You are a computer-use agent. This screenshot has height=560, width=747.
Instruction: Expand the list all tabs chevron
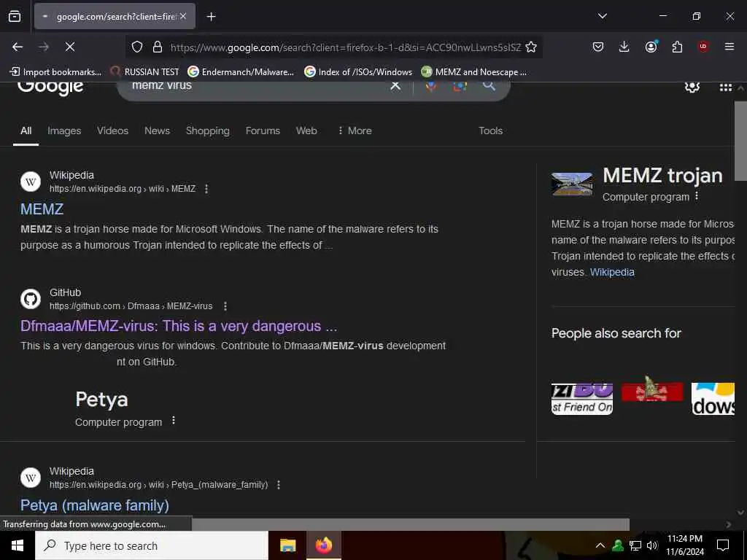pyautogui.click(x=602, y=16)
